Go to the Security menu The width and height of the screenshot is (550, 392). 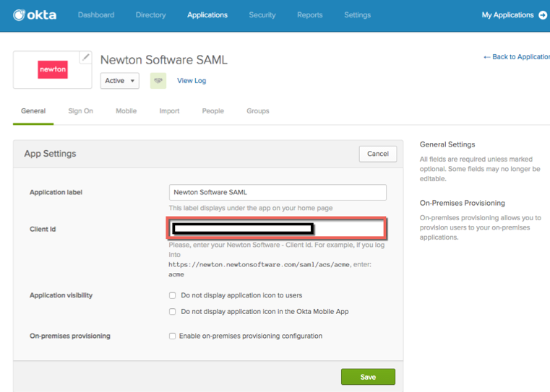262,14
